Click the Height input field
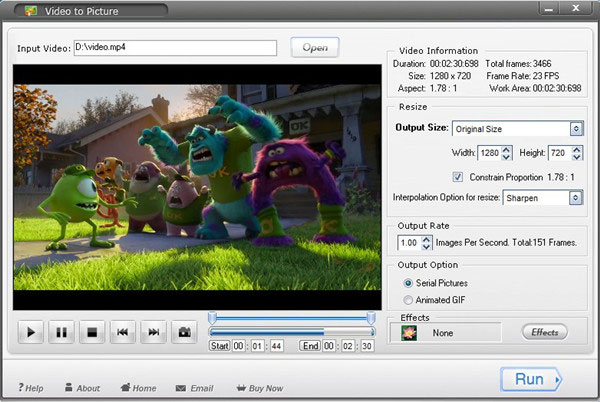 560,153
